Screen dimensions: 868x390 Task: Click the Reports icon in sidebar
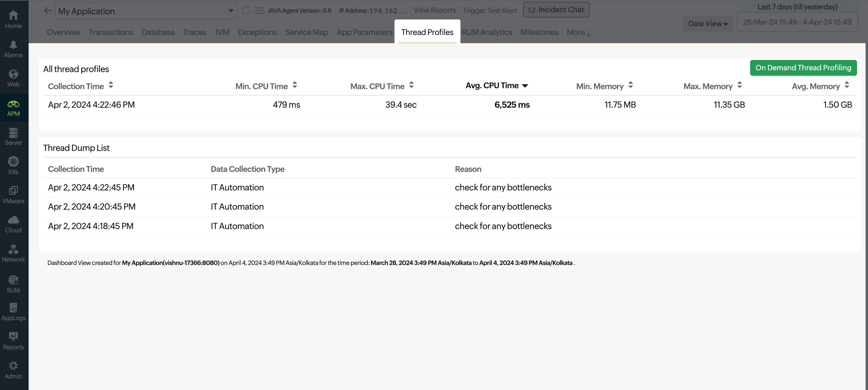click(x=13, y=337)
